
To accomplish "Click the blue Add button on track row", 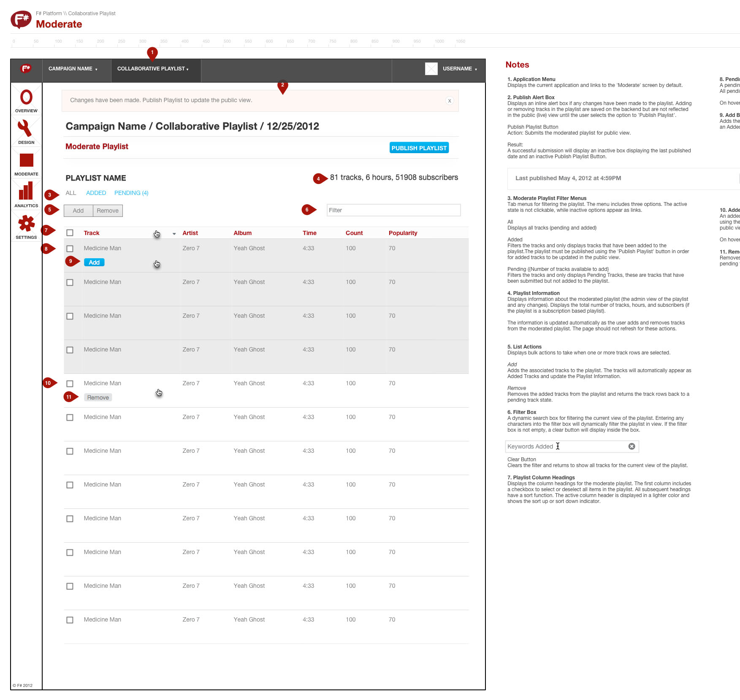I will pyautogui.click(x=94, y=262).
